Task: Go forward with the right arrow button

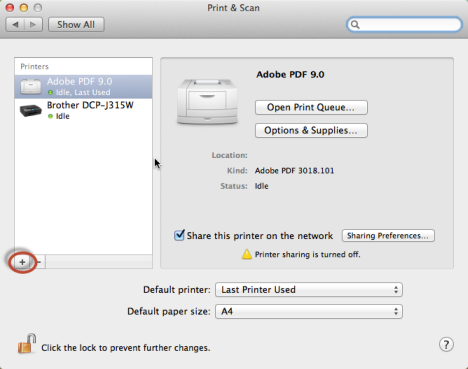Action: point(33,25)
